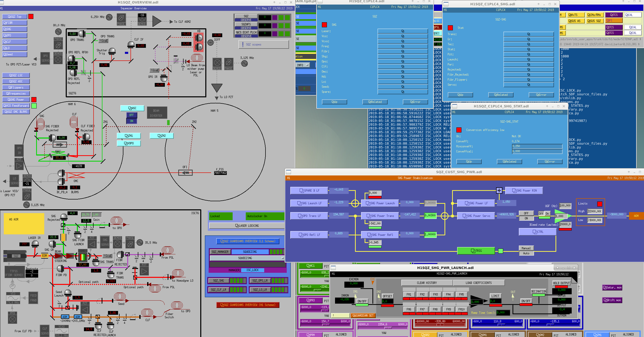Open Seed from the overview sidebar
644x337 pixels.
point(15,54)
